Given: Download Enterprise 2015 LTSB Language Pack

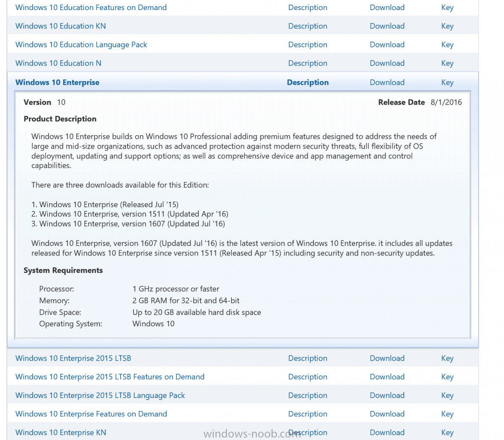Looking at the screenshot, I should (387, 395).
